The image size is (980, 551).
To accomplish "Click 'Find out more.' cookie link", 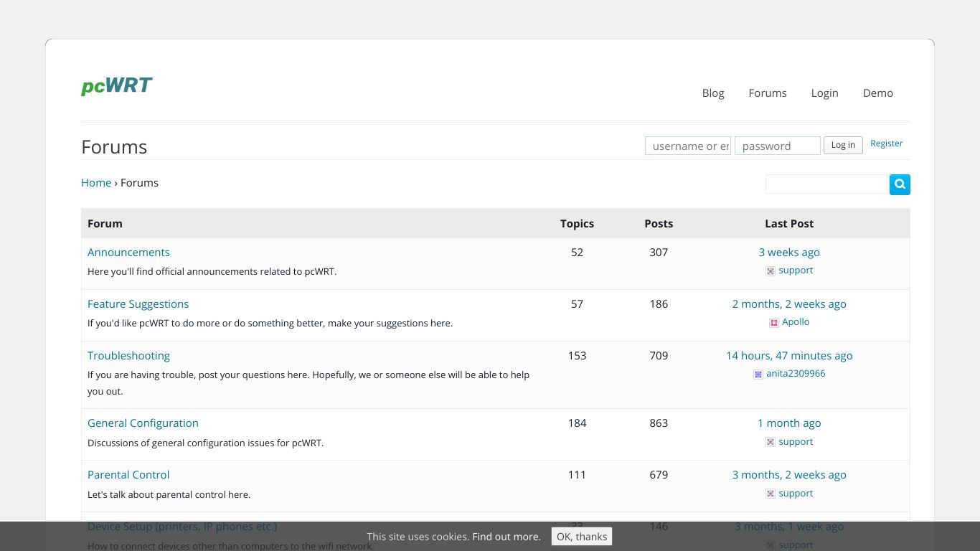I will (507, 537).
